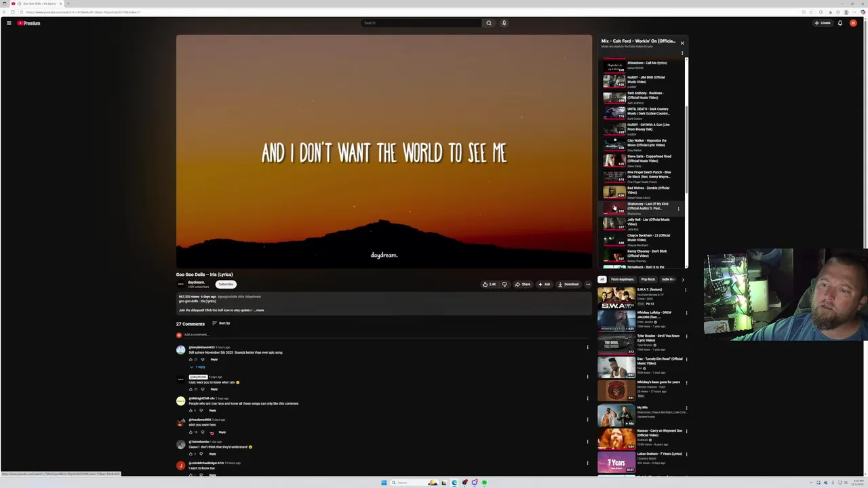Open options for 'Still sphere' comment
Viewport: 868px width, 488px height.
pos(587,347)
